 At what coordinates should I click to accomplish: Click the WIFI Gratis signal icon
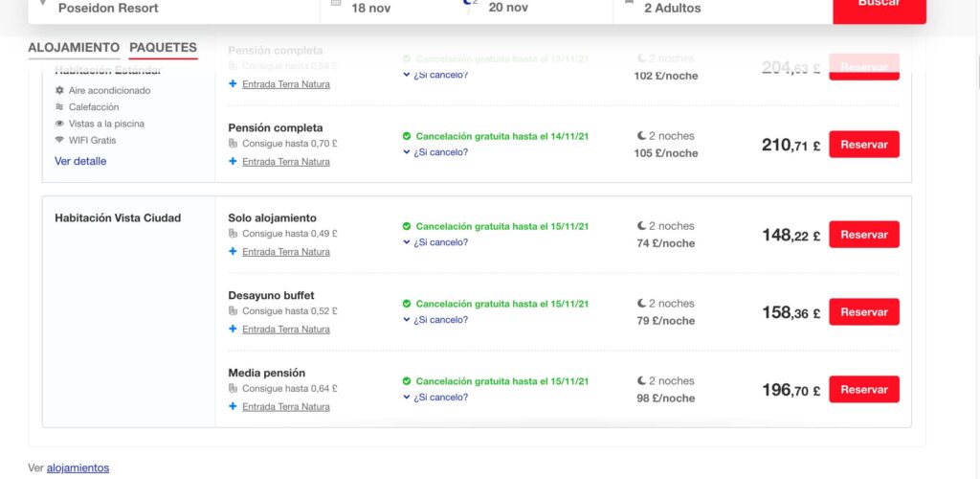point(60,140)
